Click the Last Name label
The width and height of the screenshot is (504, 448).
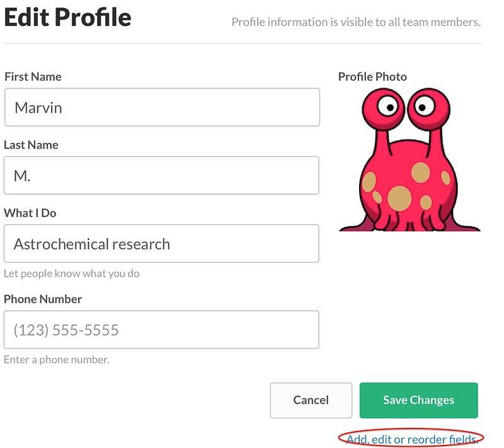click(31, 145)
